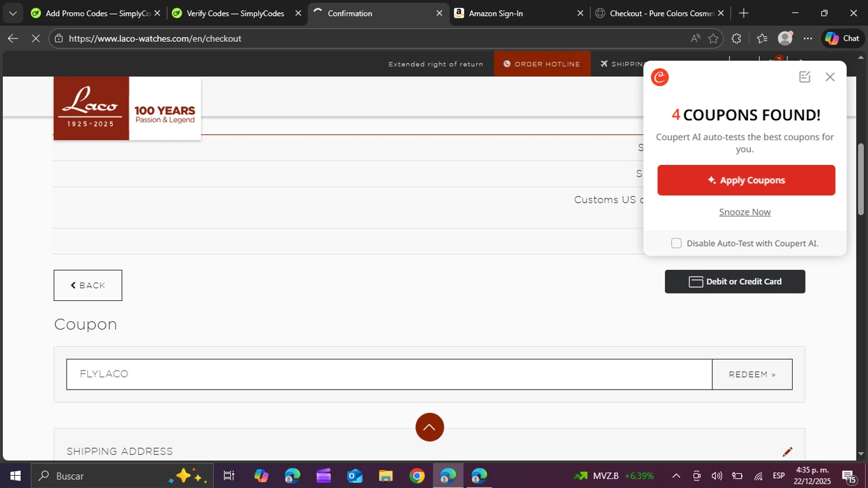Click the coupon code field with FLYLACO
Screen dimensions: 868x488
[x=389, y=374]
